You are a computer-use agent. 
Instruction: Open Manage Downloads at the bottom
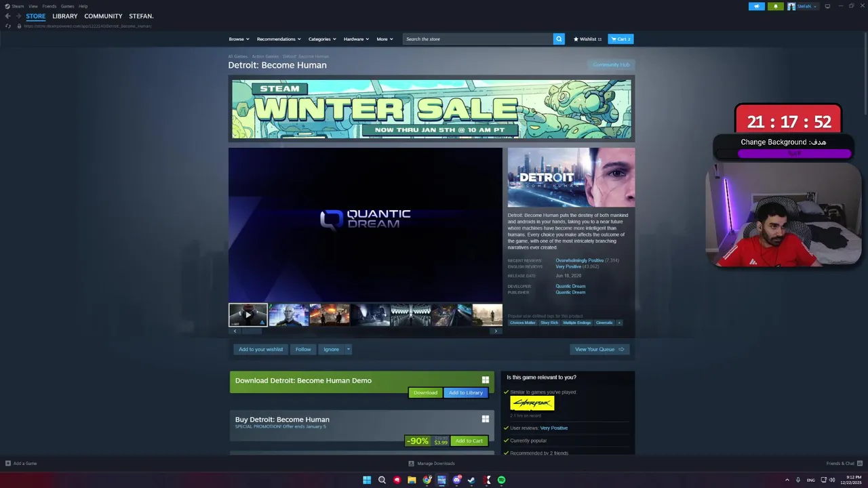click(431, 464)
